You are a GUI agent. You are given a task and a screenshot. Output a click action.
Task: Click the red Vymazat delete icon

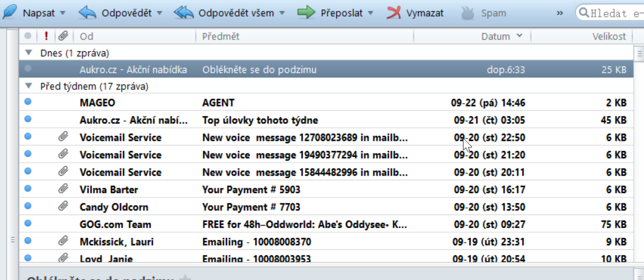pos(394,13)
